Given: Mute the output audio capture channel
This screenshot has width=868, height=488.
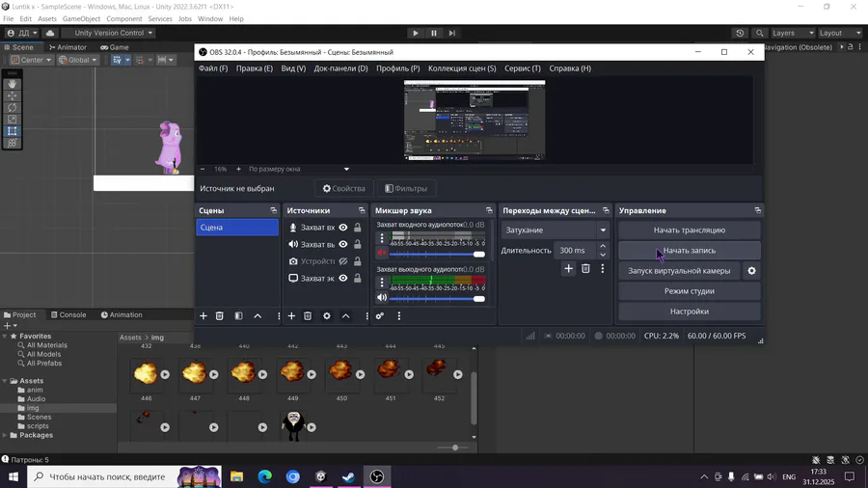Looking at the screenshot, I should point(381,298).
